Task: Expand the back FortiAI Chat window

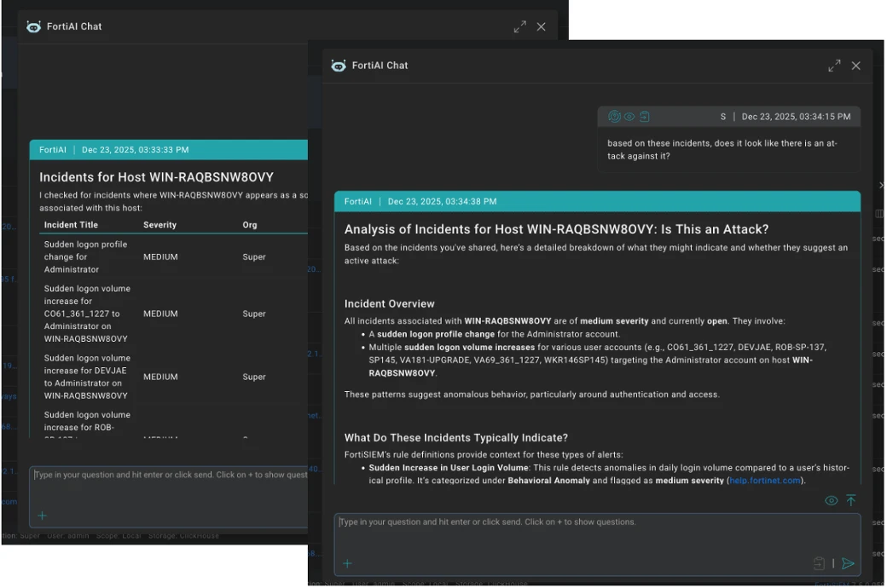Action: click(520, 26)
